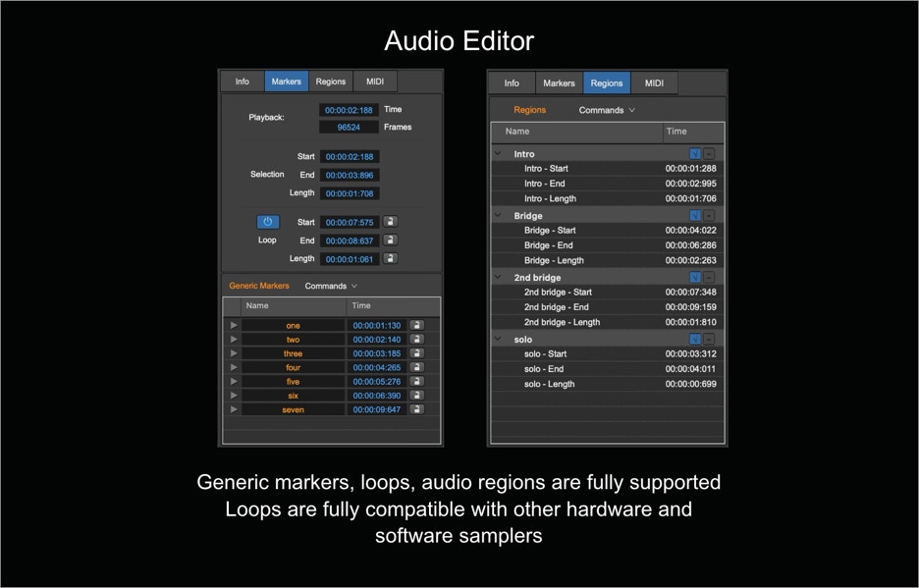Play from marker six using its arrow
The width and height of the screenshot is (919, 588).
[x=234, y=396]
